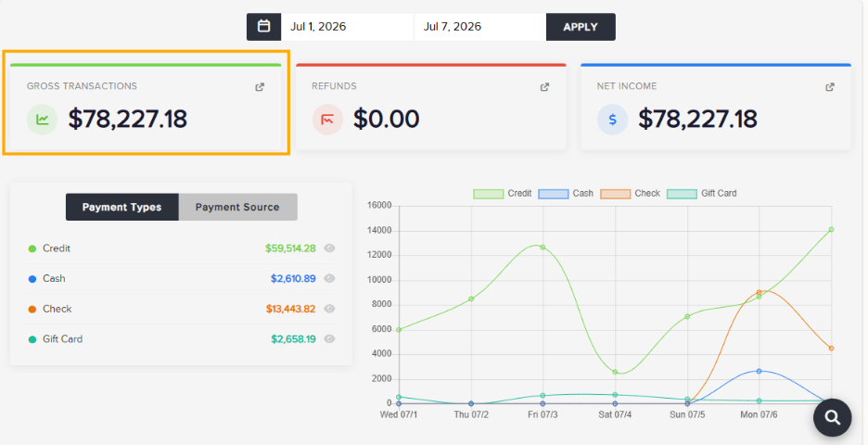Open Refunds external link icon
868x445 pixels.
[544, 87]
